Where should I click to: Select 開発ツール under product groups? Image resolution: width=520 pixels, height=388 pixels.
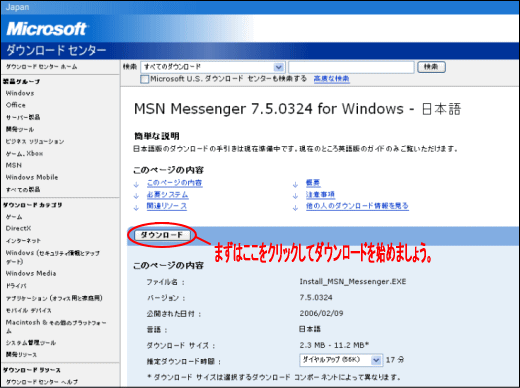(20, 129)
